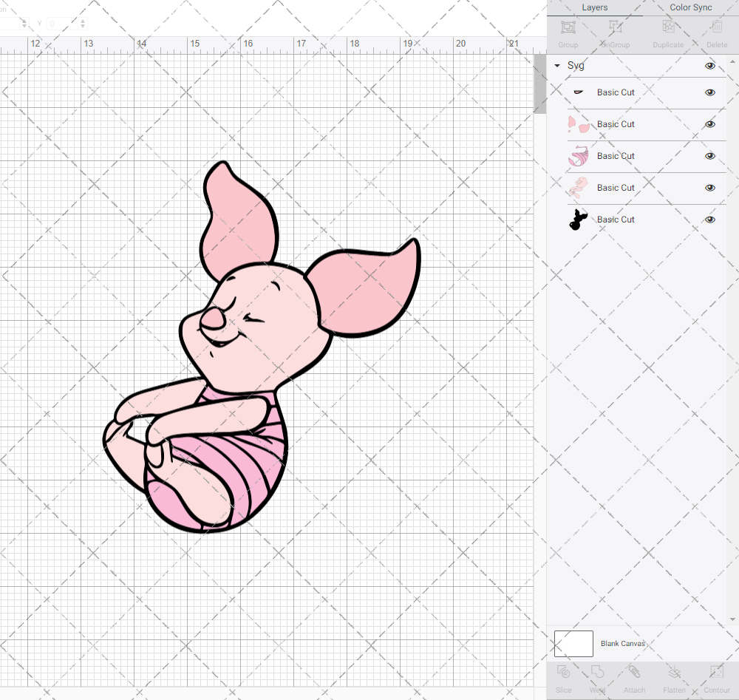The image size is (739, 700).
Task: Click the canvas vertical scrollbar thumb
Action: point(539,84)
